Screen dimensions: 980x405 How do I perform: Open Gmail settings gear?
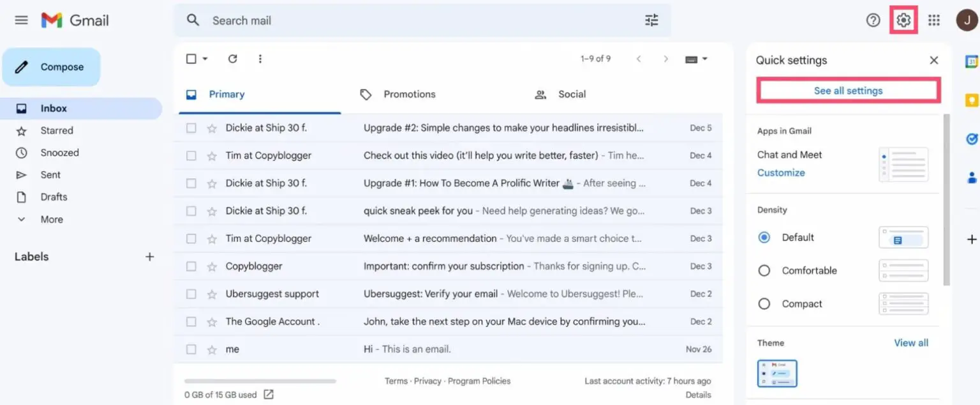903,20
